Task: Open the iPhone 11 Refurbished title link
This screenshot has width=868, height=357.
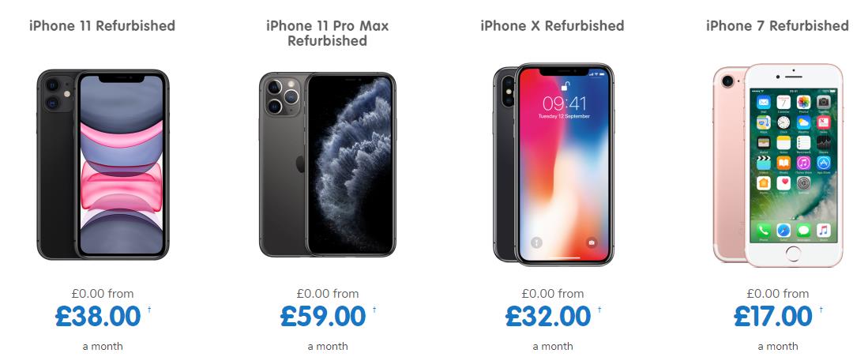Action: point(103,26)
